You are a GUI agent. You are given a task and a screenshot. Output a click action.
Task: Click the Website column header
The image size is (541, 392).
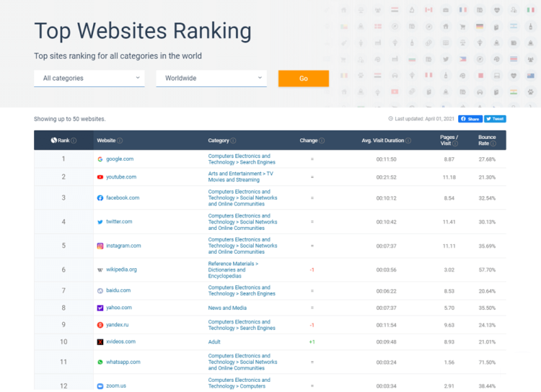(106, 141)
